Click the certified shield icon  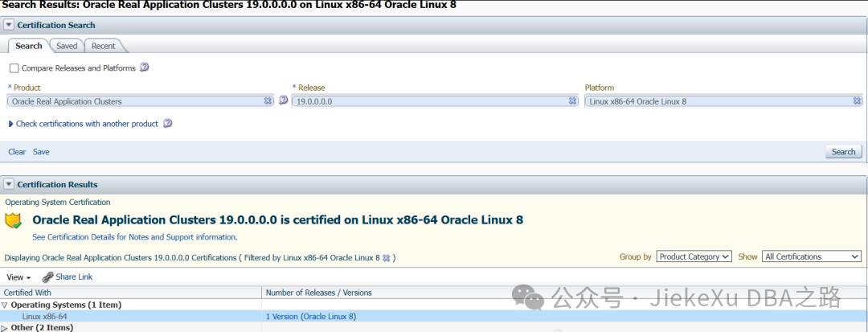14,220
